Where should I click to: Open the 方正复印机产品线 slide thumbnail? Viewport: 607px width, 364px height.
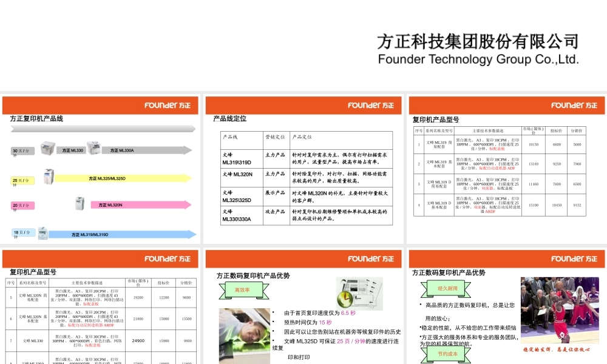pos(100,170)
